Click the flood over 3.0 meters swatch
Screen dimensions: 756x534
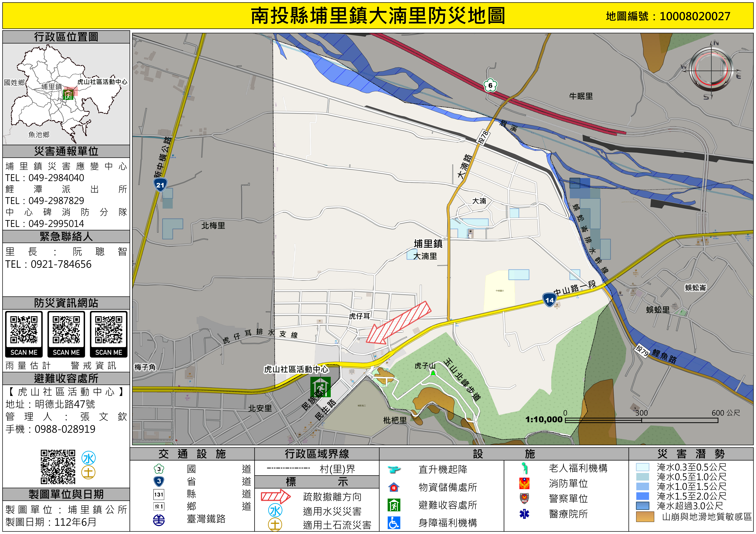[x=642, y=506]
